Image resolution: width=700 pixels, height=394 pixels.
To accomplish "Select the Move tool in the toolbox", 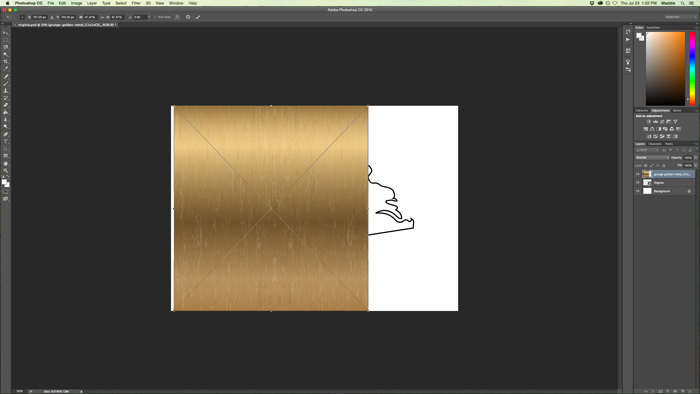I will tap(5, 33).
